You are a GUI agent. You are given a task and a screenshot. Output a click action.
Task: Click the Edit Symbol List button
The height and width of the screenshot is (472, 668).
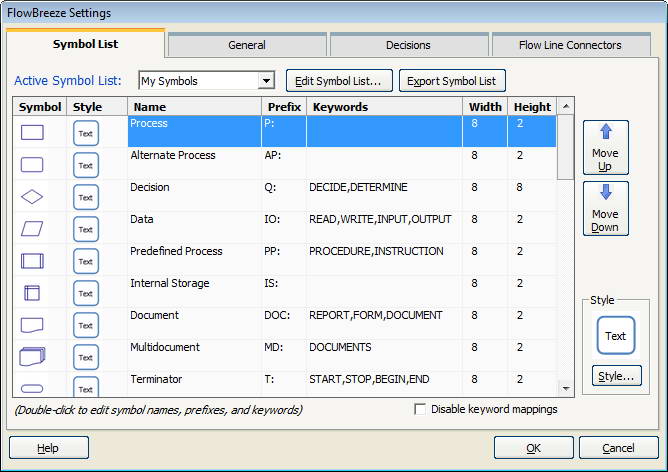(339, 81)
